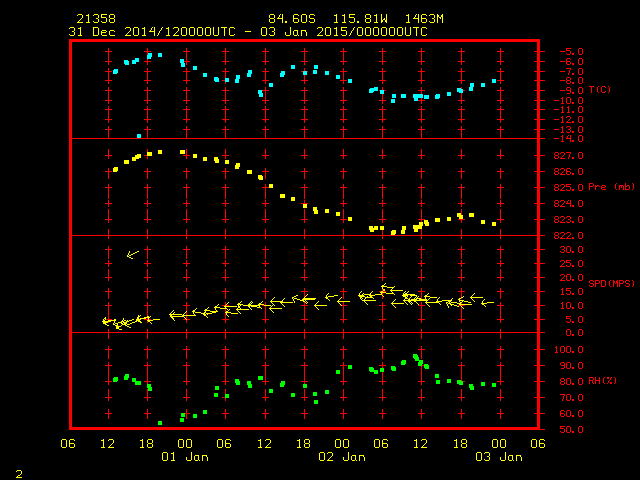Click the 822.0 pressure tick value
Image resolution: width=640 pixels, height=480 pixels.
[x=569, y=236]
